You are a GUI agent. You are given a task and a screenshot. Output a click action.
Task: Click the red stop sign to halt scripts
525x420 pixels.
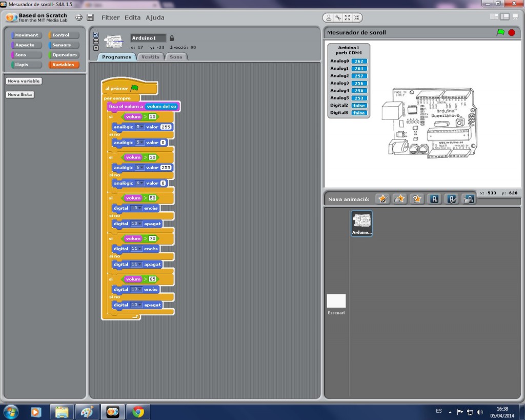click(511, 32)
